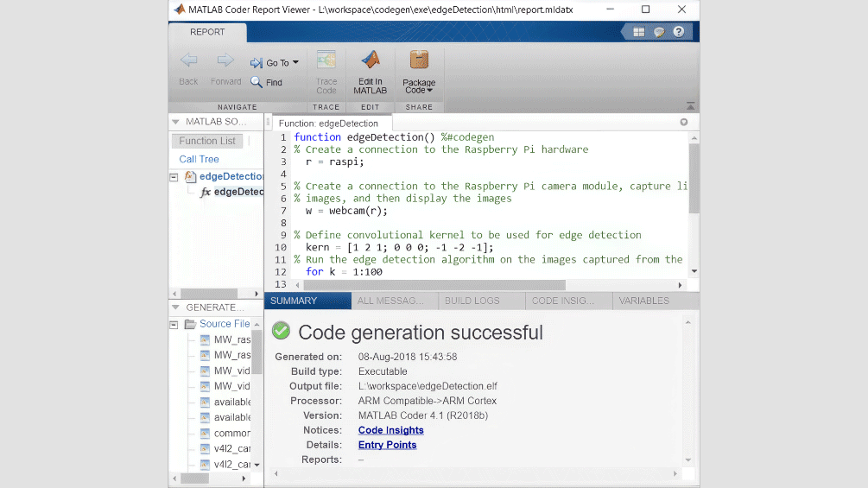Screen dimensions: 868x488
Task: Switch to the Variables tab
Action: 643,301
